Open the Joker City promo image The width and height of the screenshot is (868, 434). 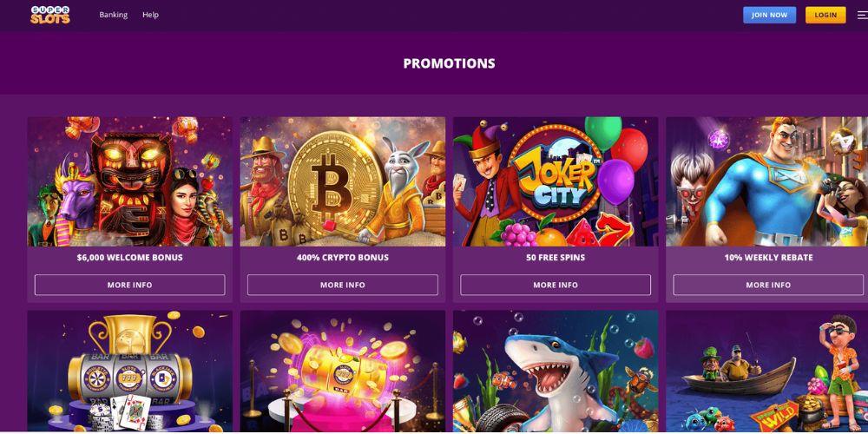tap(556, 181)
